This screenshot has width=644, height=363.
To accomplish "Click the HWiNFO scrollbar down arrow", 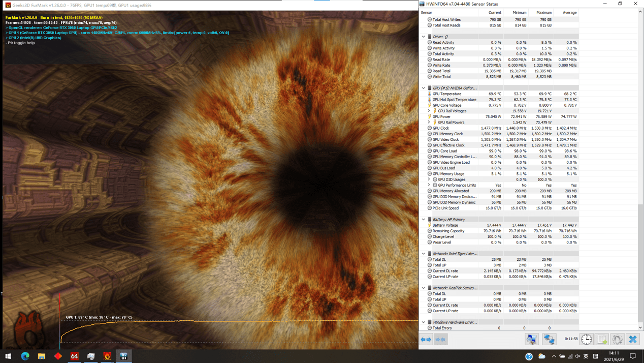I will click(x=640, y=328).
